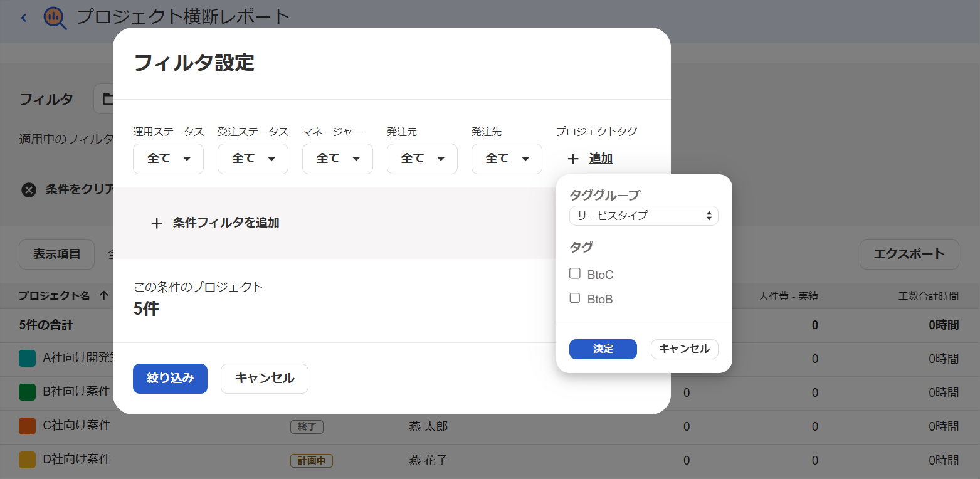
Task: Click the BtoC tag label
Action: tap(600, 275)
